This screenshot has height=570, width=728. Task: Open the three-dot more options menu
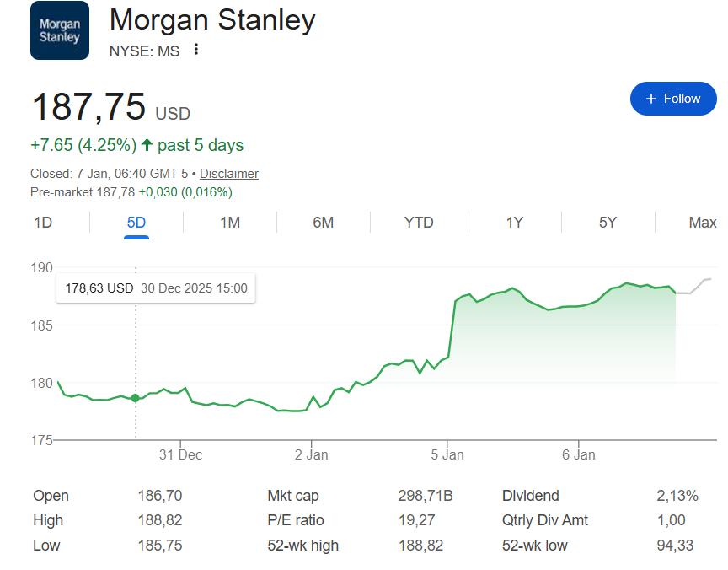point(196,50)
